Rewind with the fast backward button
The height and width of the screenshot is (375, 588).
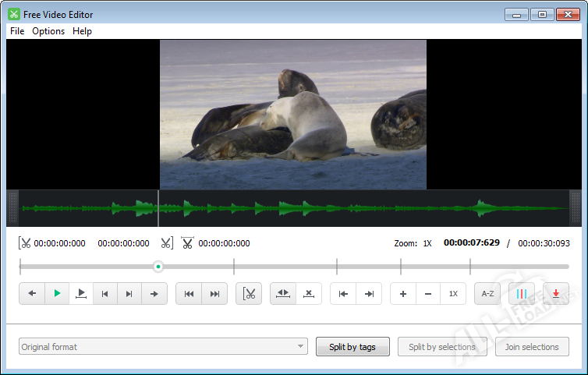tap(189, 294)
